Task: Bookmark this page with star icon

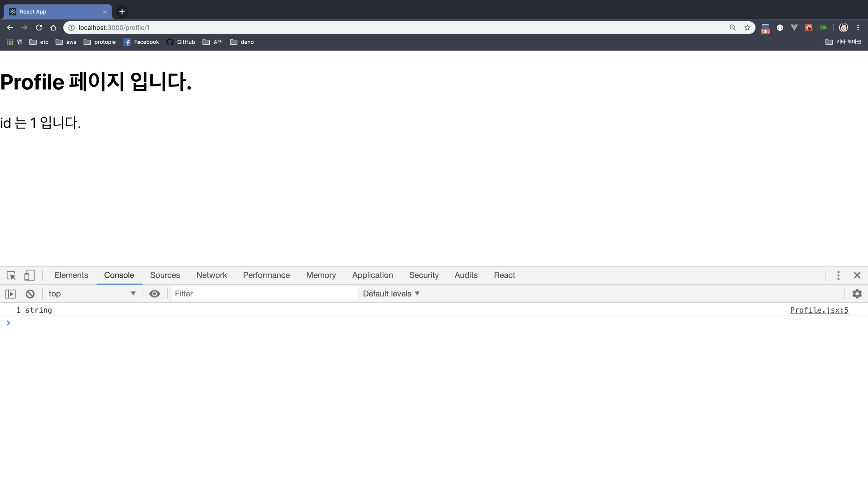Action: pyautogui.click(x=747, y=27)
